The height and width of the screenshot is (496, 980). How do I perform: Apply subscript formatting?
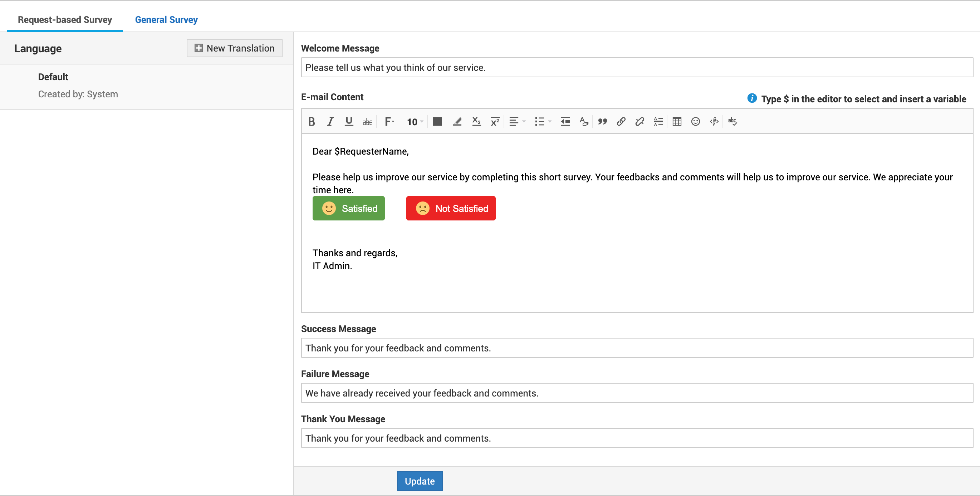click(x=476, y=121)
